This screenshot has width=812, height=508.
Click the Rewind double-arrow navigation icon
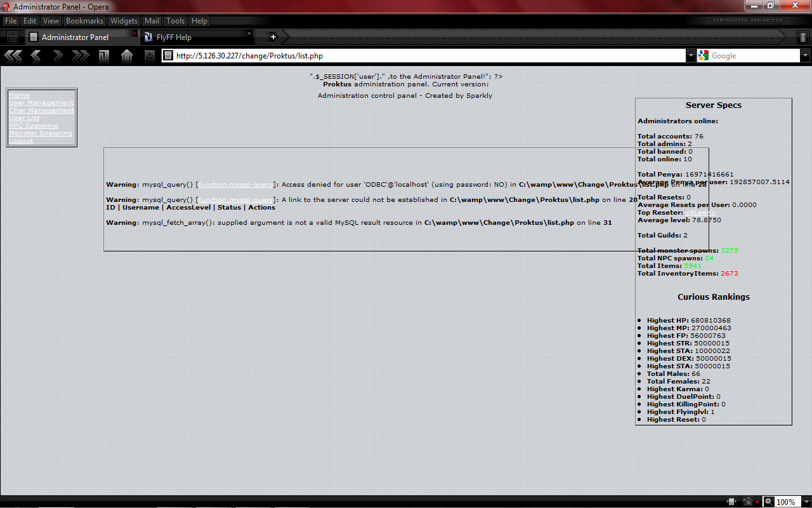13,55
